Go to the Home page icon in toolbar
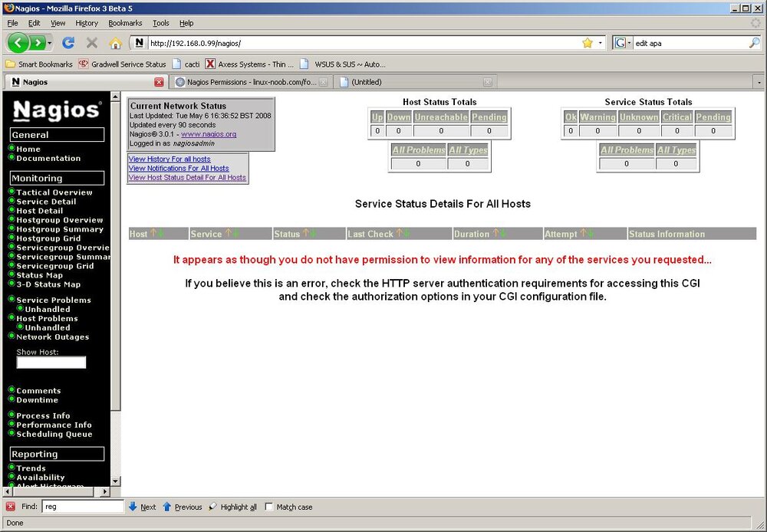This screenshot has height=532, width=767. click(x=116, y=44)
